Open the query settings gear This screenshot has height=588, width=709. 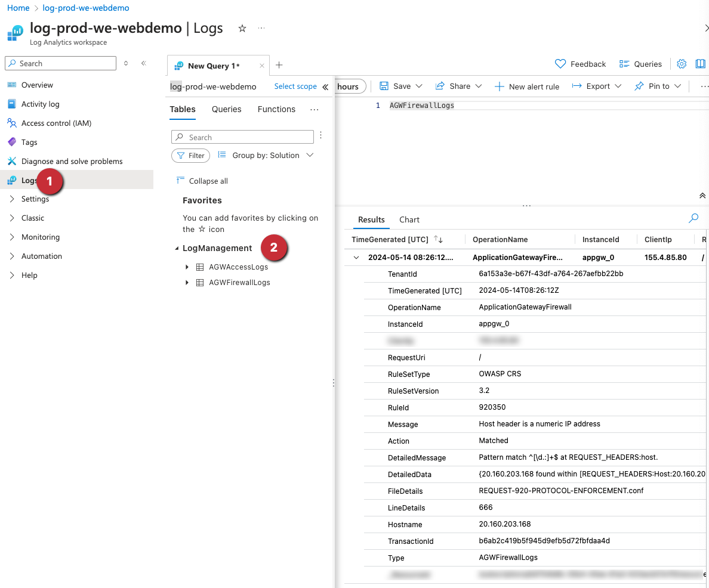coord(682,64)
